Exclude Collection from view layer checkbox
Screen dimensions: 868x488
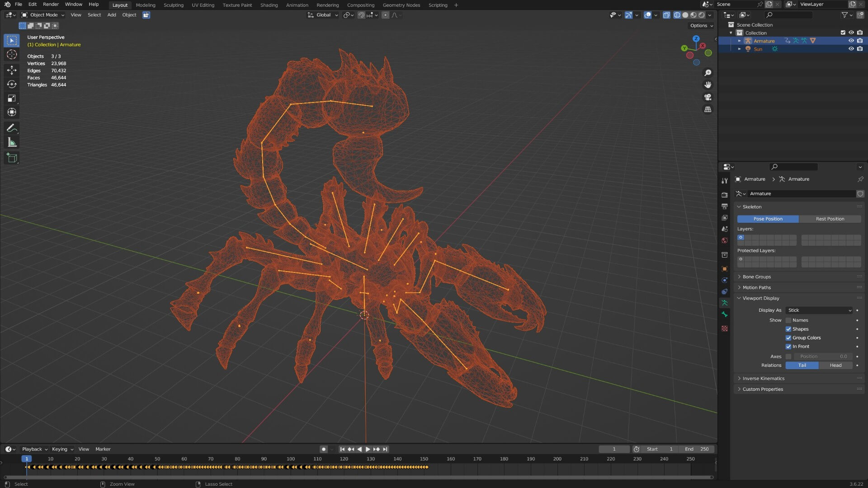pyautogui.click(x=843, y=33)
